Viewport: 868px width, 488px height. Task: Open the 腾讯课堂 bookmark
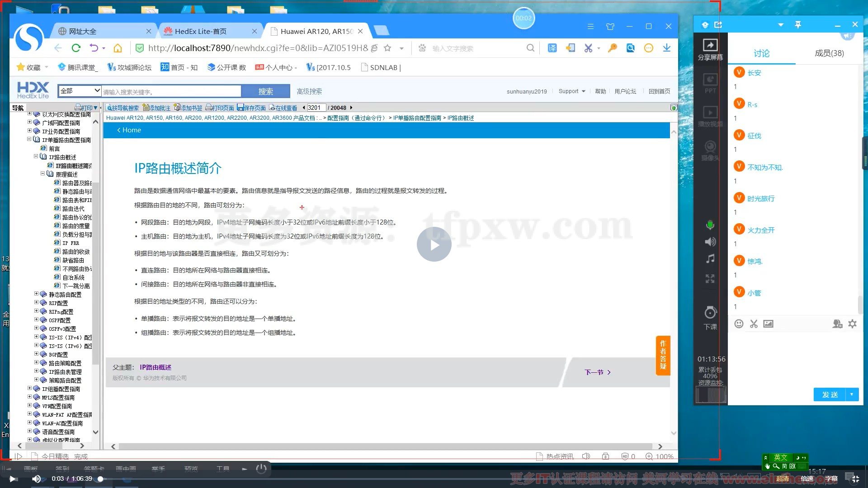(x=77, y=67)
